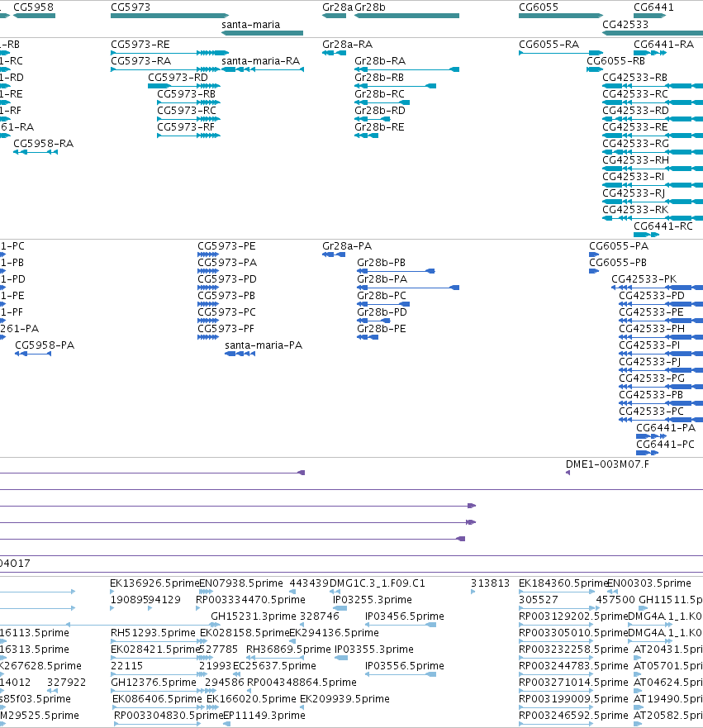Click the CG5973-RA transcript label

point(140,61)
